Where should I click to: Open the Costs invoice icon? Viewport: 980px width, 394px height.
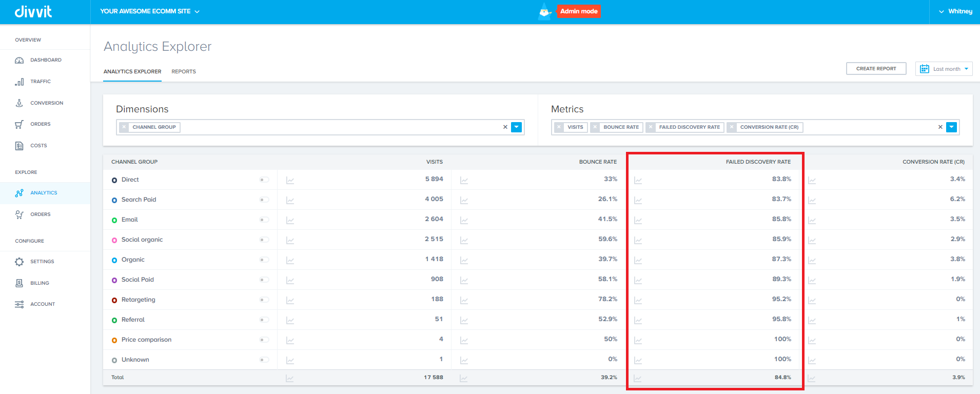(x=19, y=146)
